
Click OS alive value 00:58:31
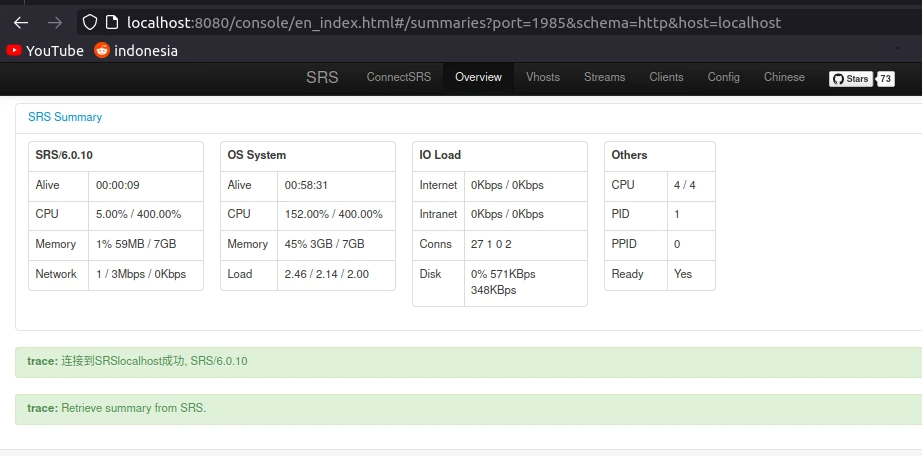(x=306, y=185)
